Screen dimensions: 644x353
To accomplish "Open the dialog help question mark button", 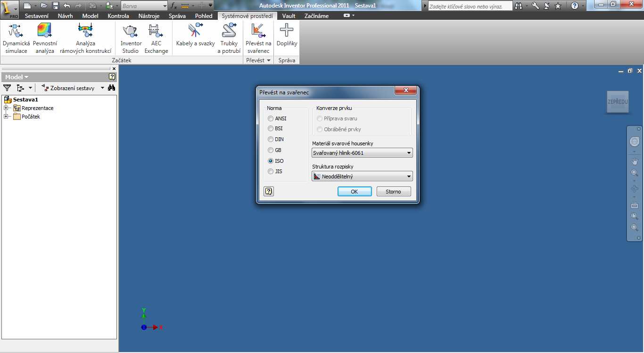I will click(269, 191).
